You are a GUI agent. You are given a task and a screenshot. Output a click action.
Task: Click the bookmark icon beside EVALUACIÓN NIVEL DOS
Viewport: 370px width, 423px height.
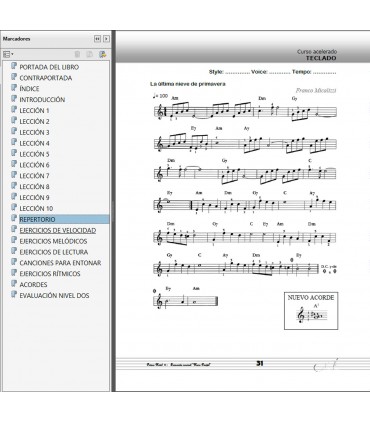14,295
